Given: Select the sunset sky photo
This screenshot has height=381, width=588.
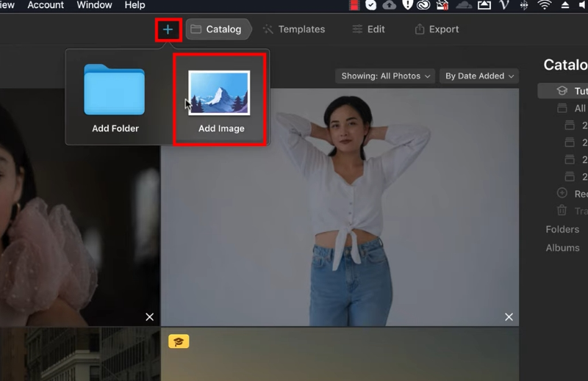Looking at the screenshot, I should click(x=340, y=356).
